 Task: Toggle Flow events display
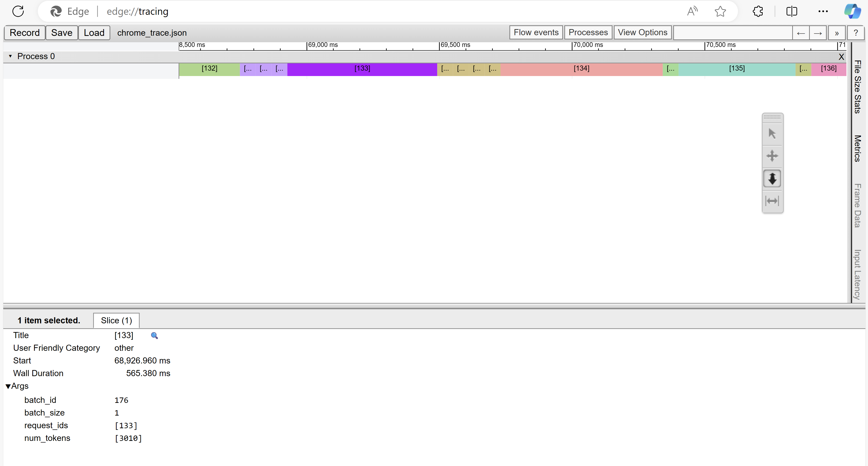[x=536, y=32]
